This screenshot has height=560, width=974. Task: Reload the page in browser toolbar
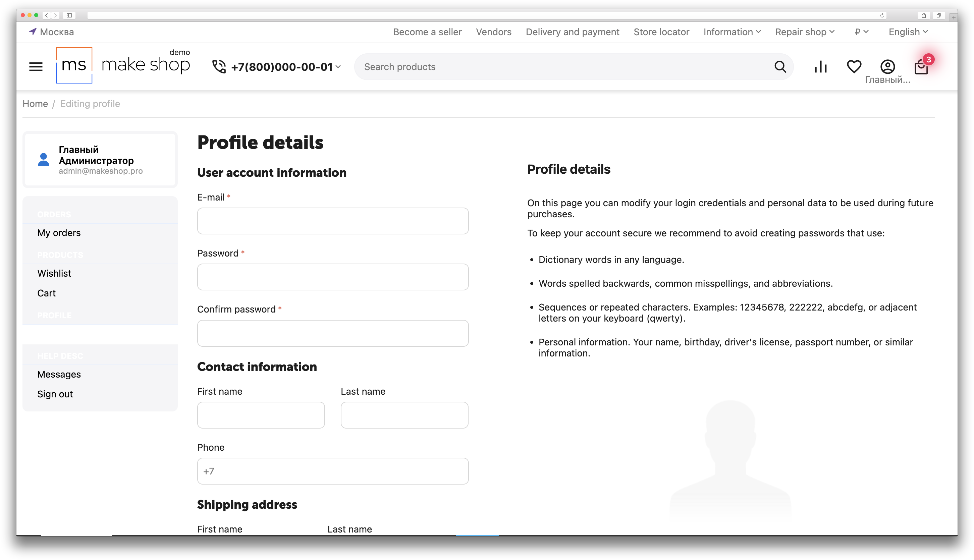[x=882, y=15]
